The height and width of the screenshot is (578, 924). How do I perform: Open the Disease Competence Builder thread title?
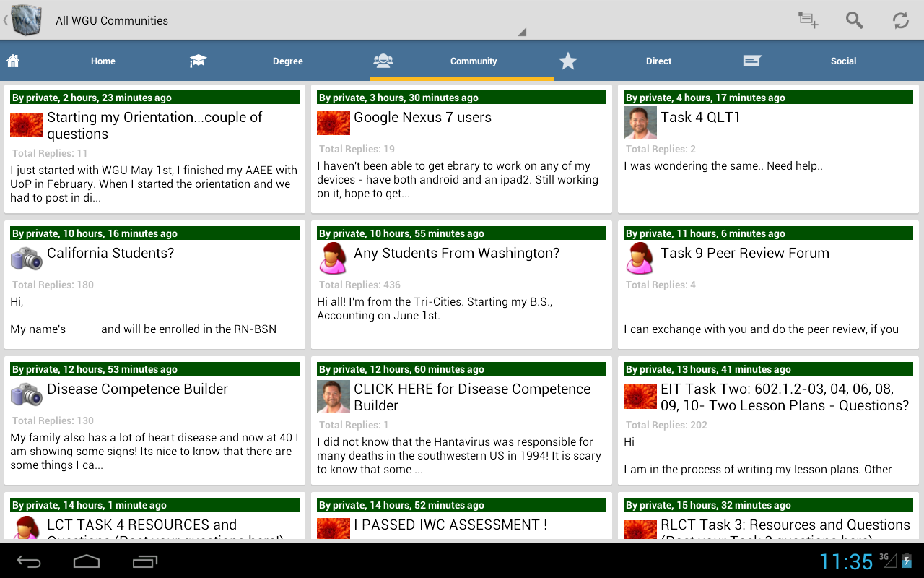(137, 389)
